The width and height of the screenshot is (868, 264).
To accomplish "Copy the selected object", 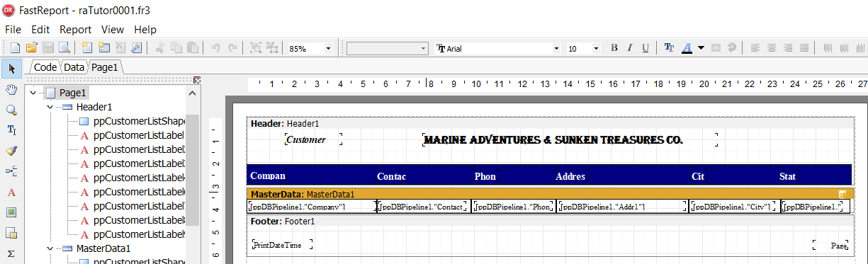I will click(x=176, y=48).
